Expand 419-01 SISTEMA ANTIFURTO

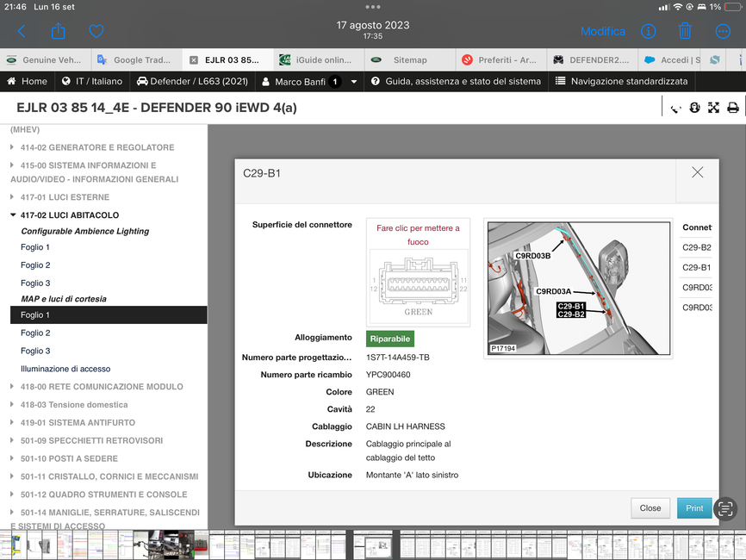coord(12,422)
